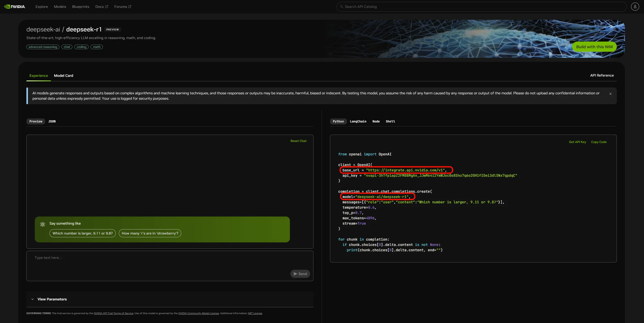Viewport: 644px width, 323px height.
Task: Click the Send message button
Action: (x=300, y=274)
